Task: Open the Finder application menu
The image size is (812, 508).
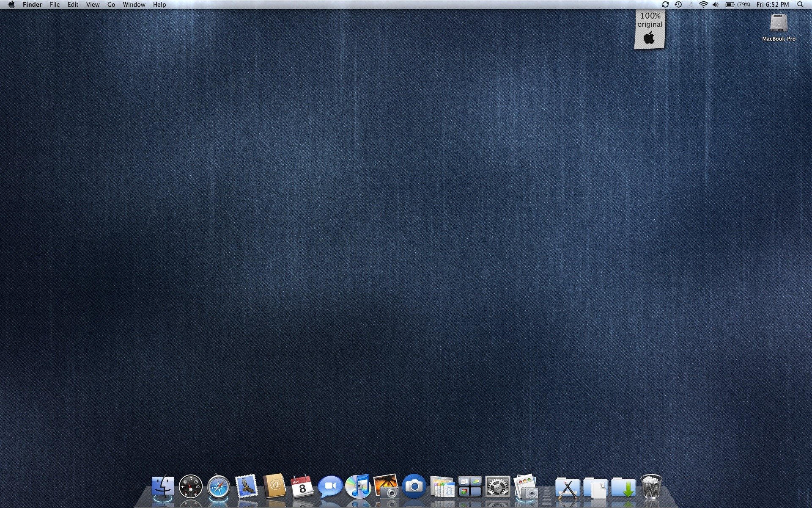Action: coord(33,5)
